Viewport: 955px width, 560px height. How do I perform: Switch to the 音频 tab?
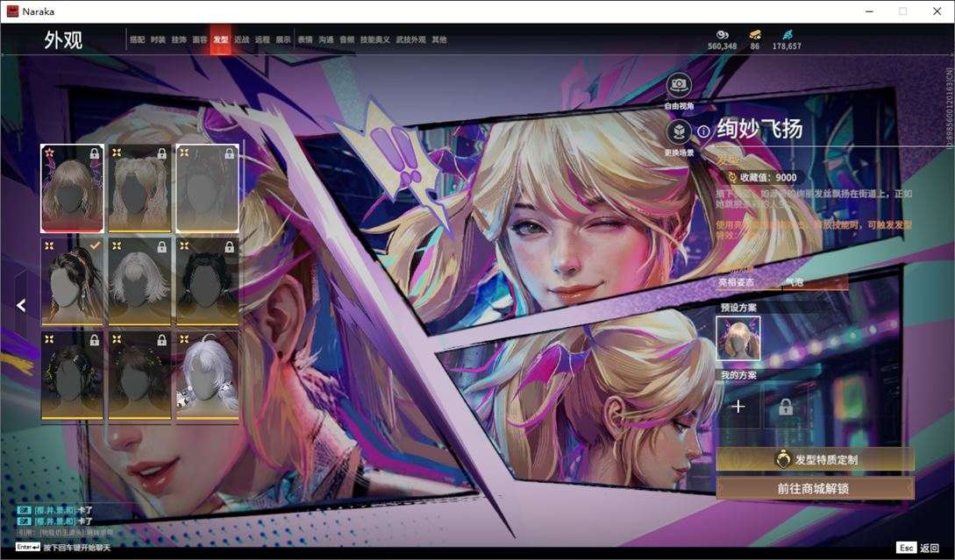point(346,39)
